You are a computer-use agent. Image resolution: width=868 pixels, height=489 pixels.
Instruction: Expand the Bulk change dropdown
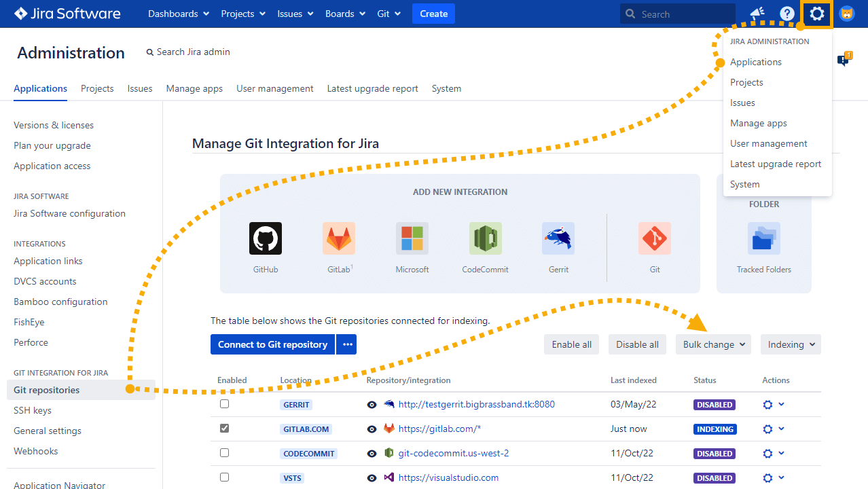[x=713, y=344]
